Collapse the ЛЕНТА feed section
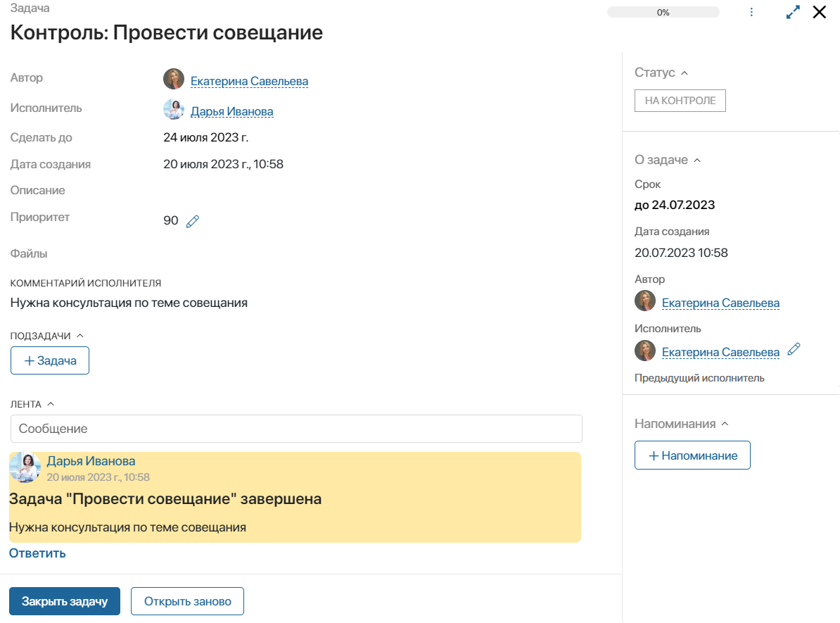 click(51, 404)
